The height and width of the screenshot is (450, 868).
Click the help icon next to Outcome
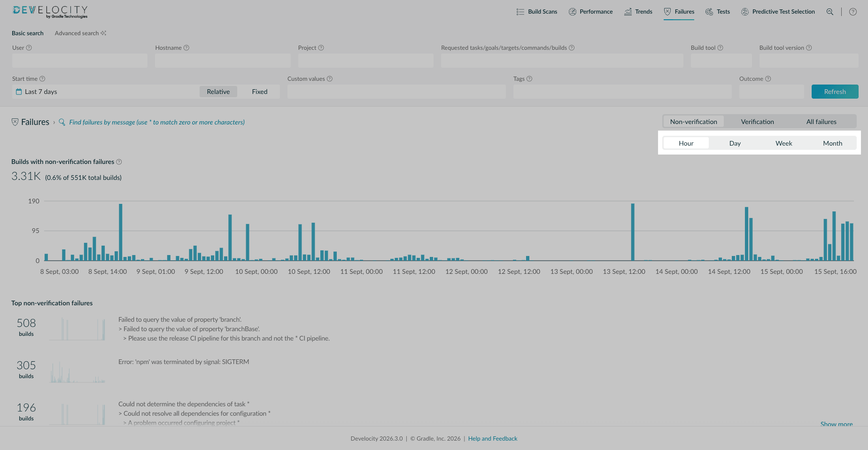[x=768, y=79]
